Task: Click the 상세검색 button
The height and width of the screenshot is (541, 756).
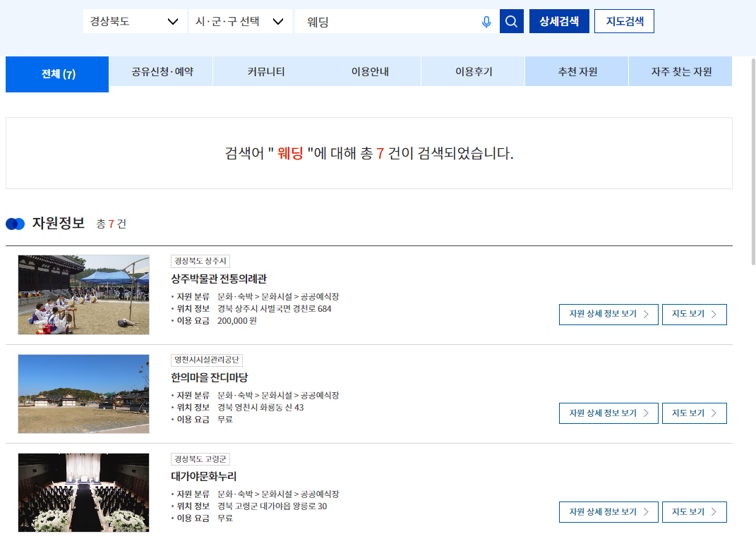Action: tap(558, 20)
